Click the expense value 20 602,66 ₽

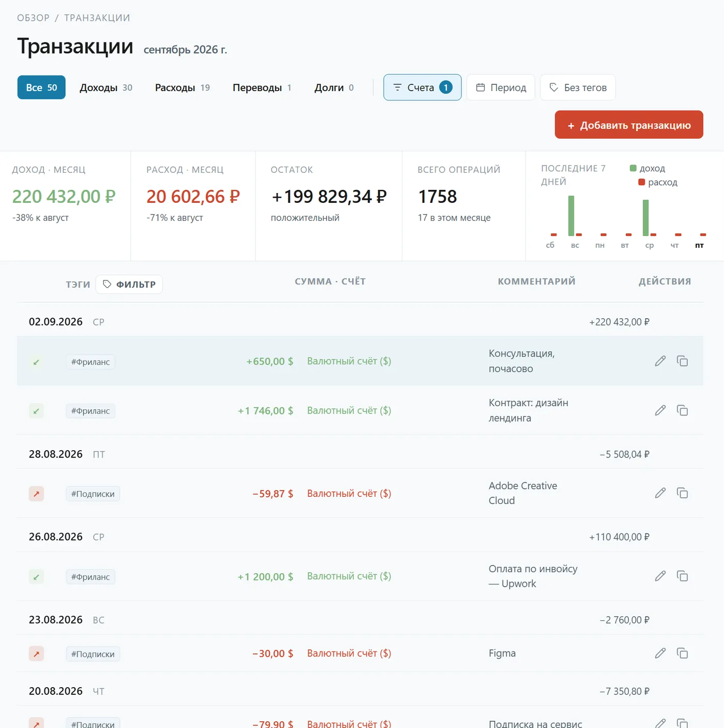pos(193,197)
